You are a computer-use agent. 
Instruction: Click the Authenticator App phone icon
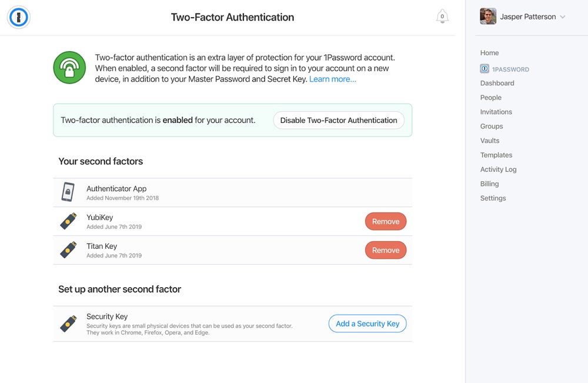69,192
